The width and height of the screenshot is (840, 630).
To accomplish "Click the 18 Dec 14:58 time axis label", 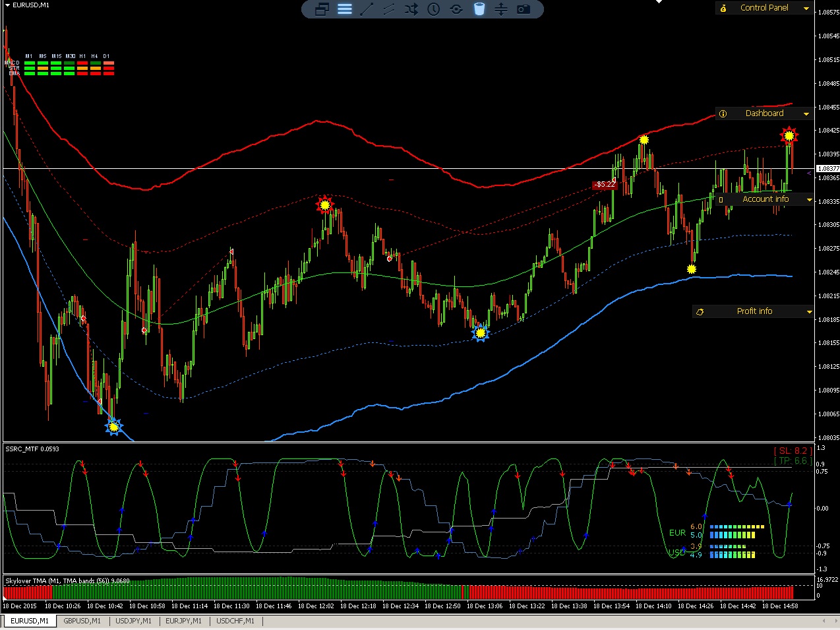I will click(x=780, y=606).
